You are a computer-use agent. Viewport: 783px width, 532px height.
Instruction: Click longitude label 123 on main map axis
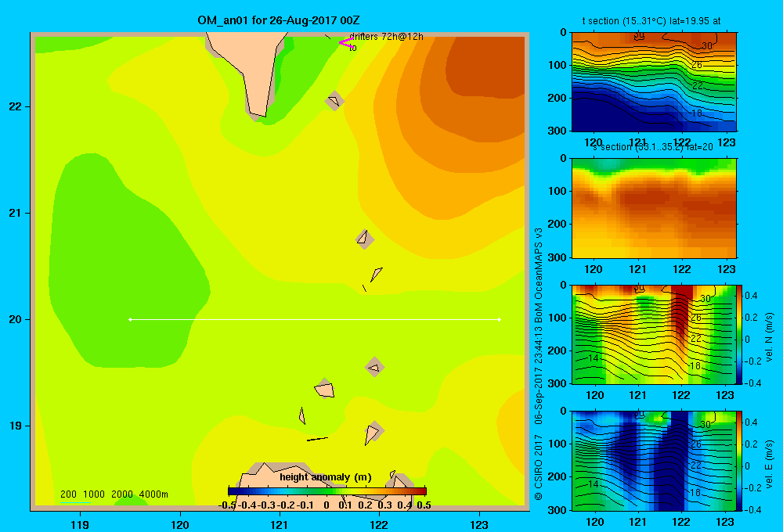tap(479, 524)
